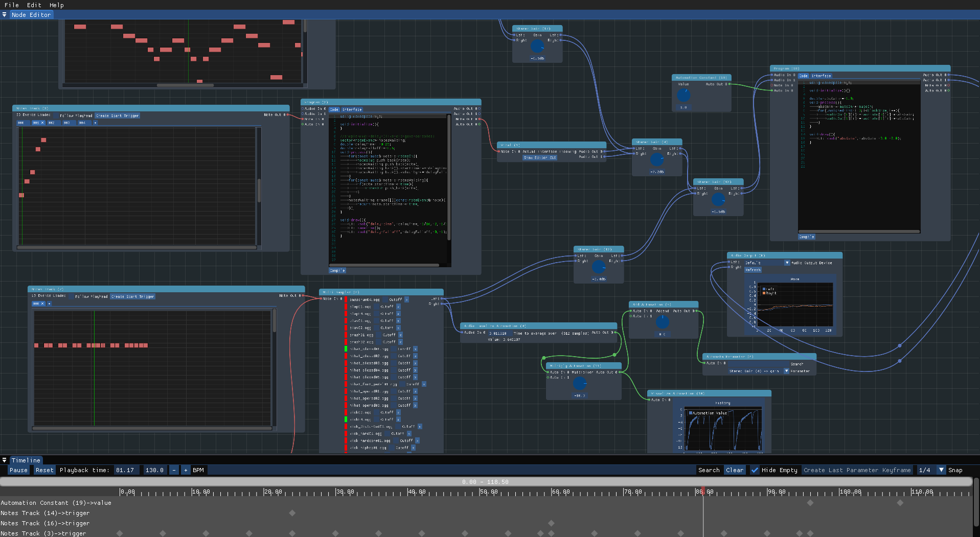The height and width of the screenshot is (537, 980).
Task: Turn the Automation Constant (19) value knob
Action: tap(683, 95)
